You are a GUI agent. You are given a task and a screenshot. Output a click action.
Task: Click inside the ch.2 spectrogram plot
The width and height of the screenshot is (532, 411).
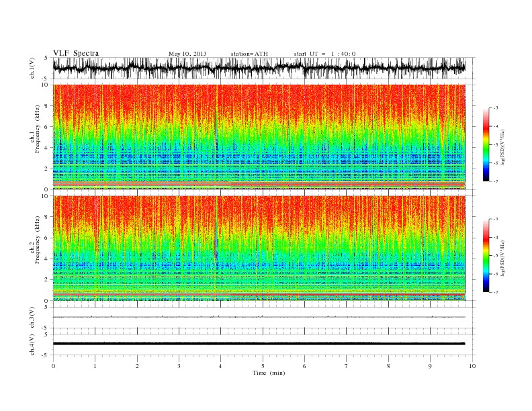[259, 248]
